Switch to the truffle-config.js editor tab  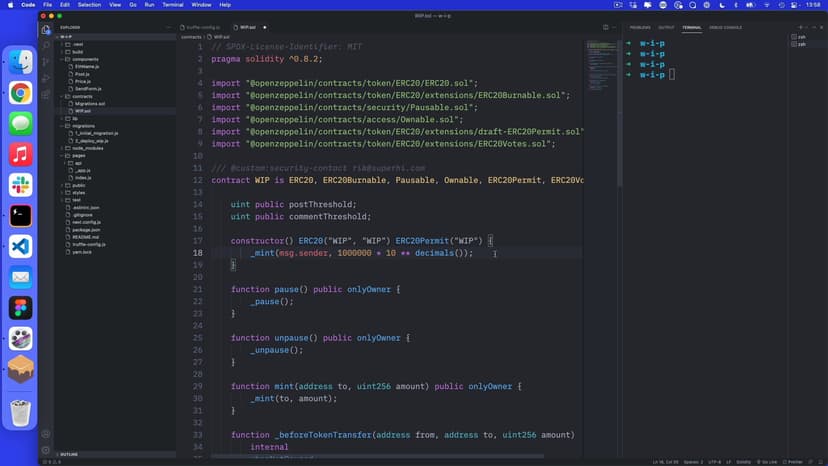coord(203,27)
